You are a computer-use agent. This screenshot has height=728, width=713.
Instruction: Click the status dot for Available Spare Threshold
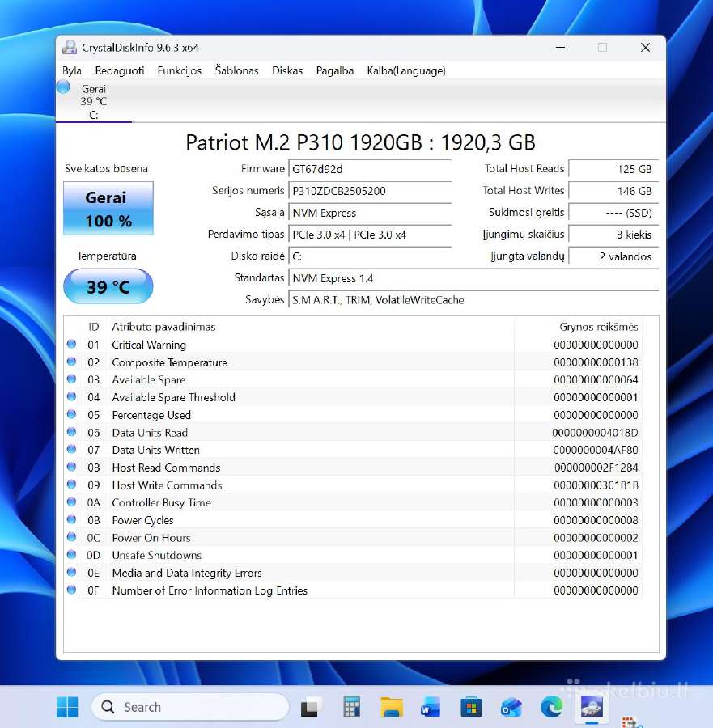point(71,396)
